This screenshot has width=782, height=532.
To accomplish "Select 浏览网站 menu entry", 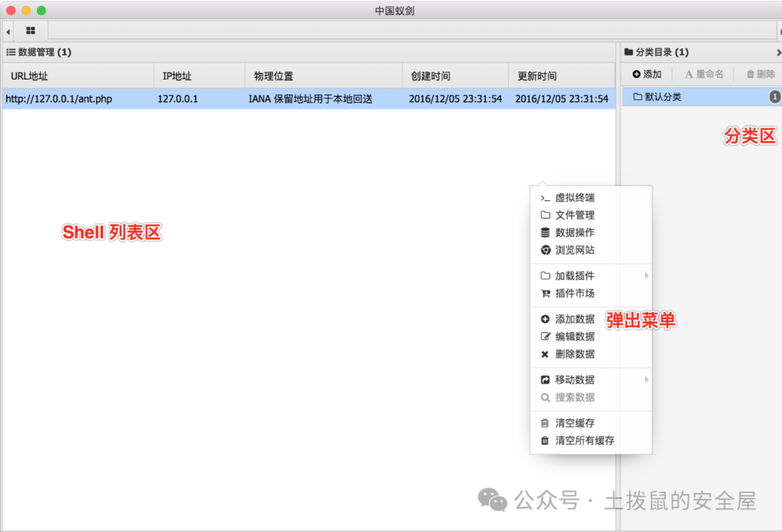I will (591, 250).
